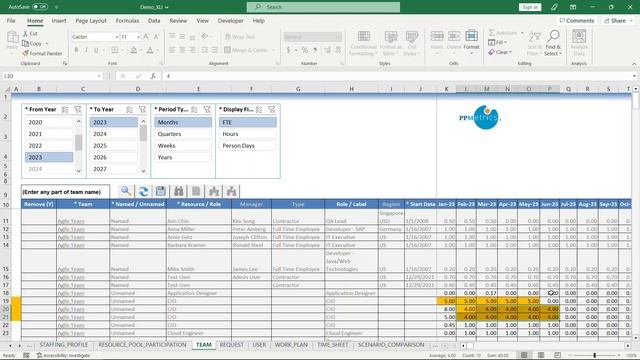Image resolution: width=640 pixels, height=360 pixels.
Task: Open the TIME_SHEET sheet tab
Action: coord(333,345)
